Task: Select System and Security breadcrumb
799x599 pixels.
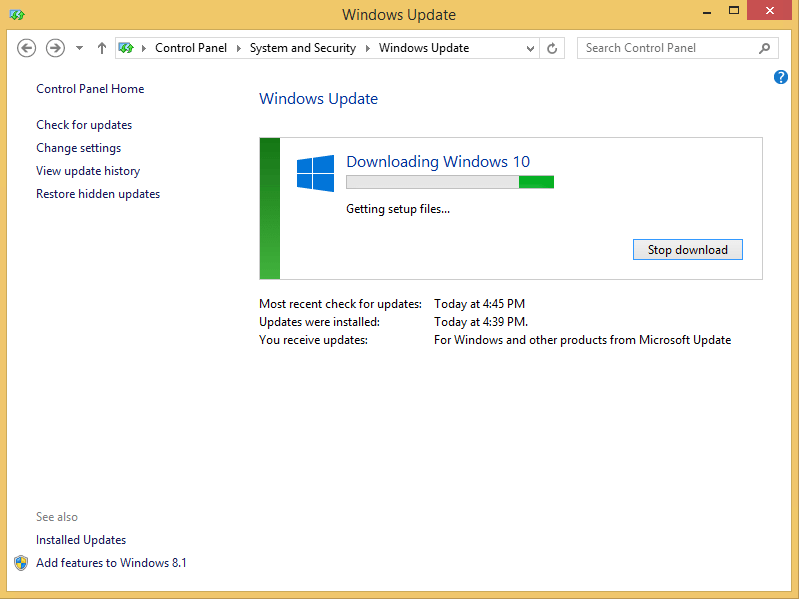Action: point(303,48)
